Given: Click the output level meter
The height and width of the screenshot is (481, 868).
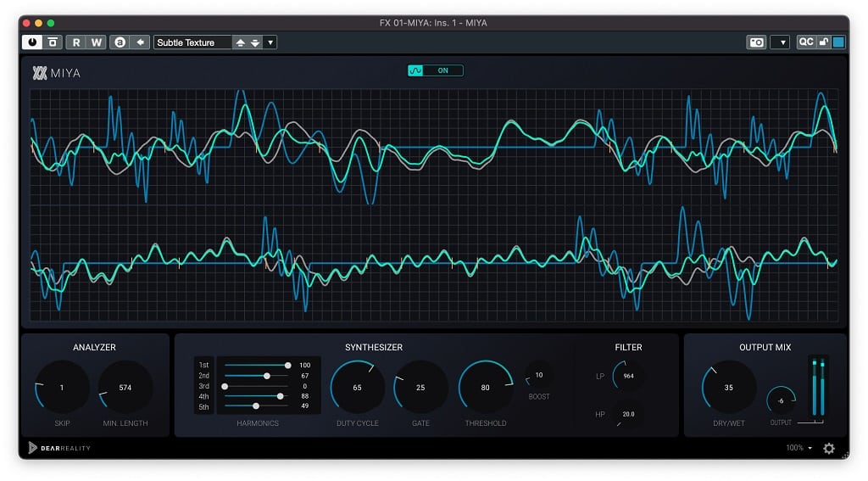Looking at the screenshot, I should [818, 387].
